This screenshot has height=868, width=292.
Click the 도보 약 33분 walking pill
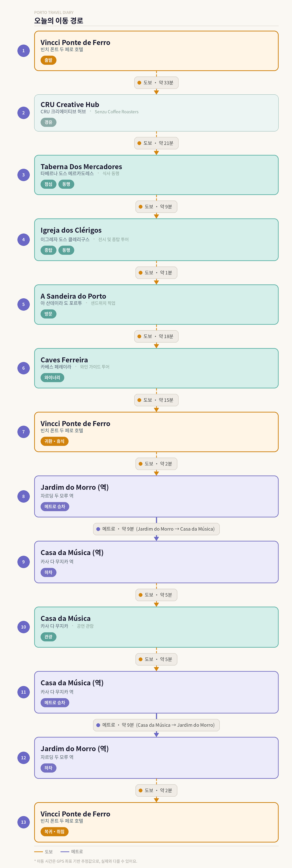click(x=156, y=83)
